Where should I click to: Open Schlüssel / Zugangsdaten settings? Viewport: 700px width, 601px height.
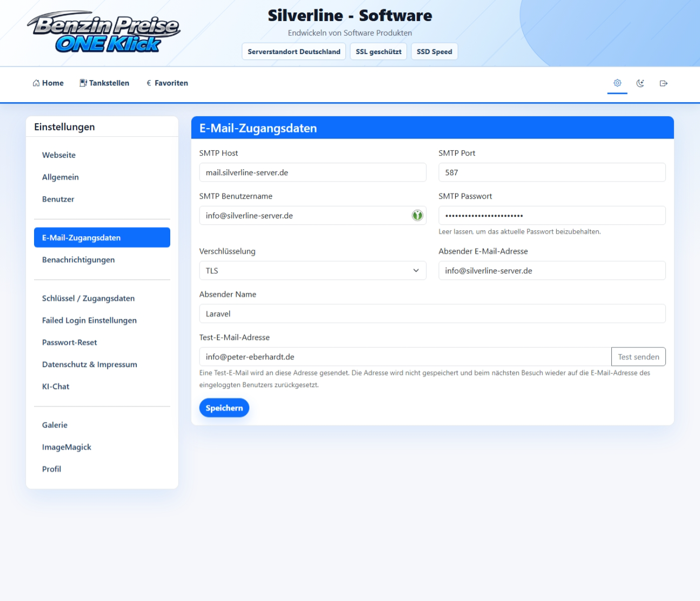(x=102, y=298)
